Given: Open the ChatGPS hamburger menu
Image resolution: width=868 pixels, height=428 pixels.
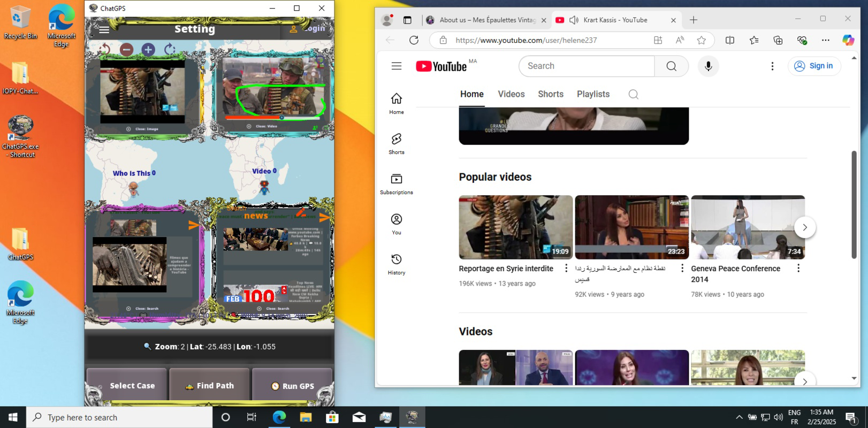Looking at the screenshot, I should click(x=104, y=29).
